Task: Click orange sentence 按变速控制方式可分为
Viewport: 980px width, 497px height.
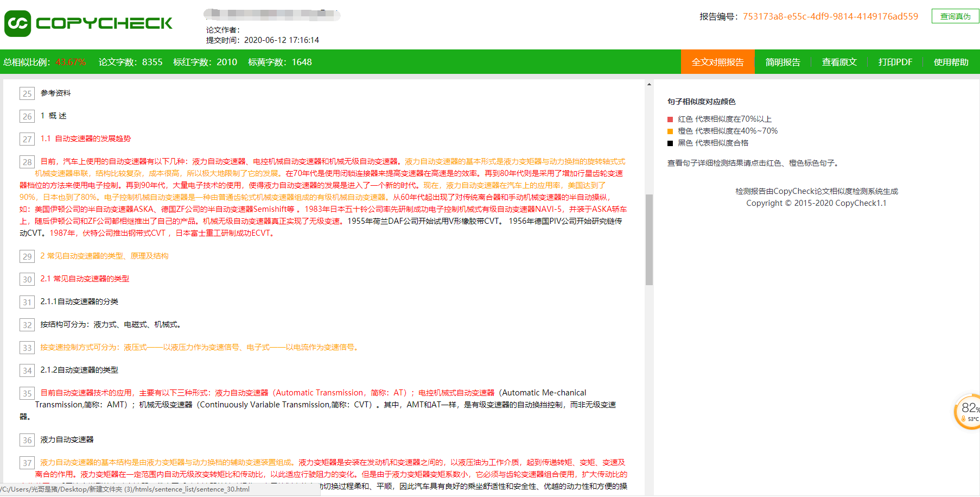Action: pyautogui.click(x=199, y=348)
